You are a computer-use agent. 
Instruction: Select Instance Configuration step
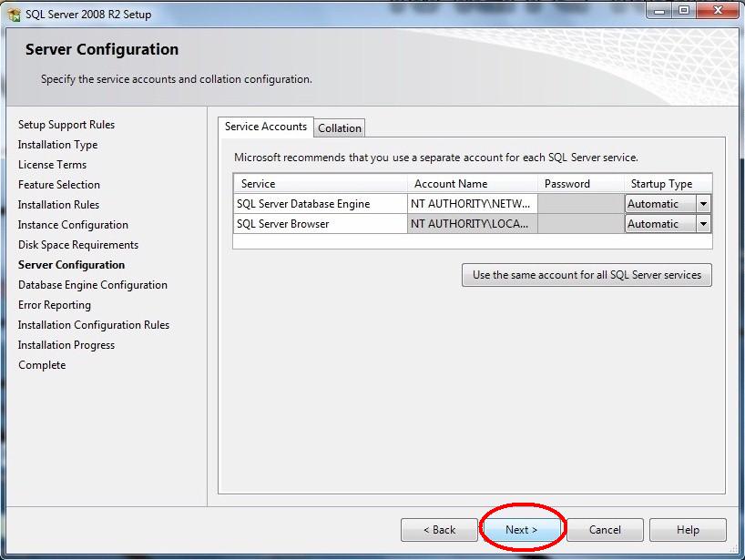pyautogui.click(x=73, y=225)
